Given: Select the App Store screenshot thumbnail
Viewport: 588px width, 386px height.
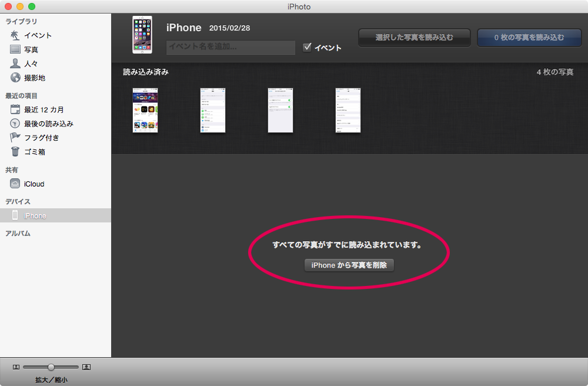Looking at the screenshot, I should 145,110.
